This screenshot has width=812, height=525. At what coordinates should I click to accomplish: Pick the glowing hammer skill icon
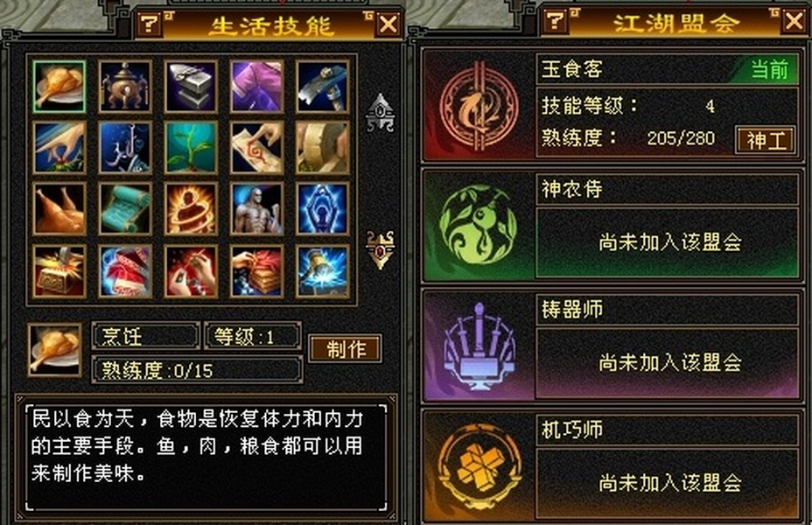tap(323, 271)
